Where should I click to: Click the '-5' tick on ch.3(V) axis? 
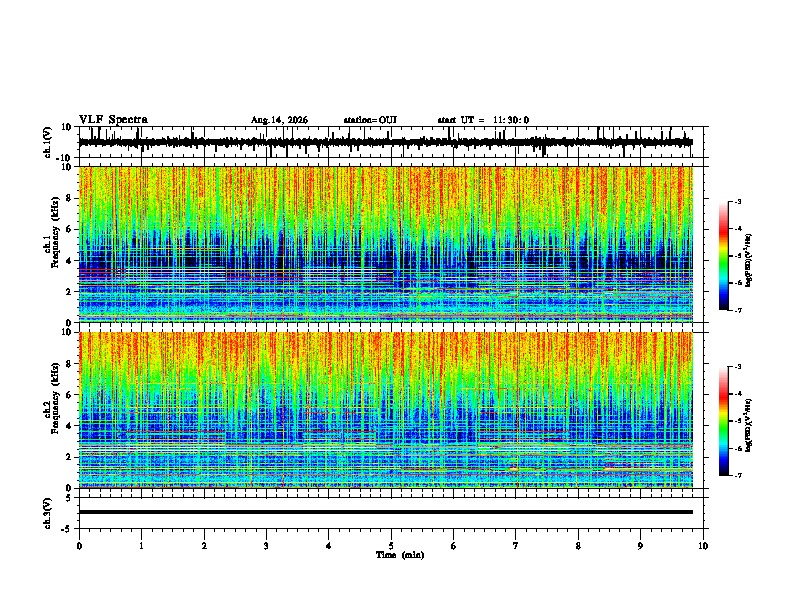(68, 529)
